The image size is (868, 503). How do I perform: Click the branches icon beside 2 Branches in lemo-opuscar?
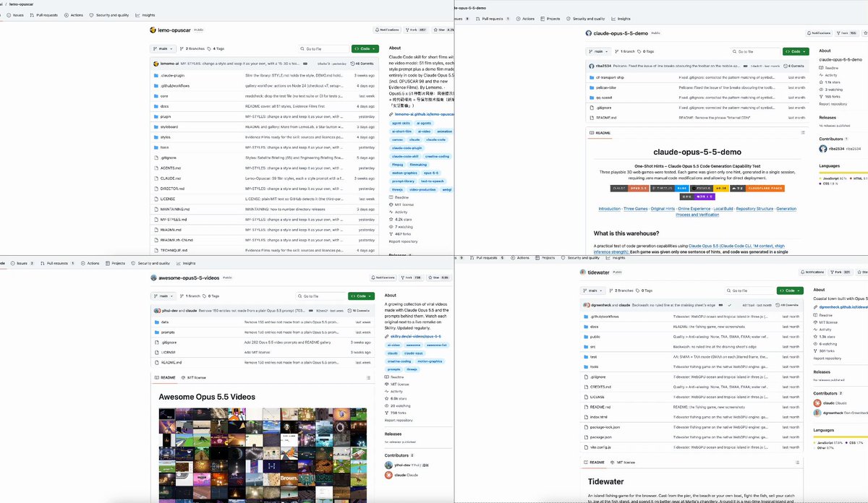point(182,48)
